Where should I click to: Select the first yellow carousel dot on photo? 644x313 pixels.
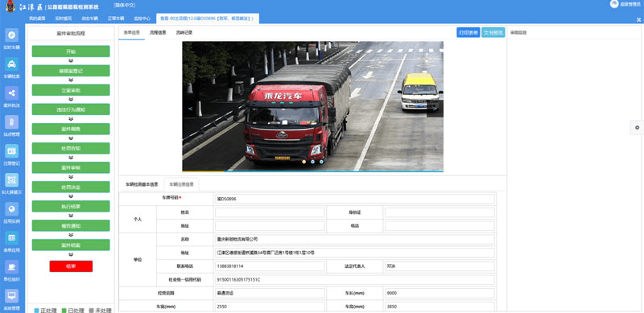(x=304, y=162)
